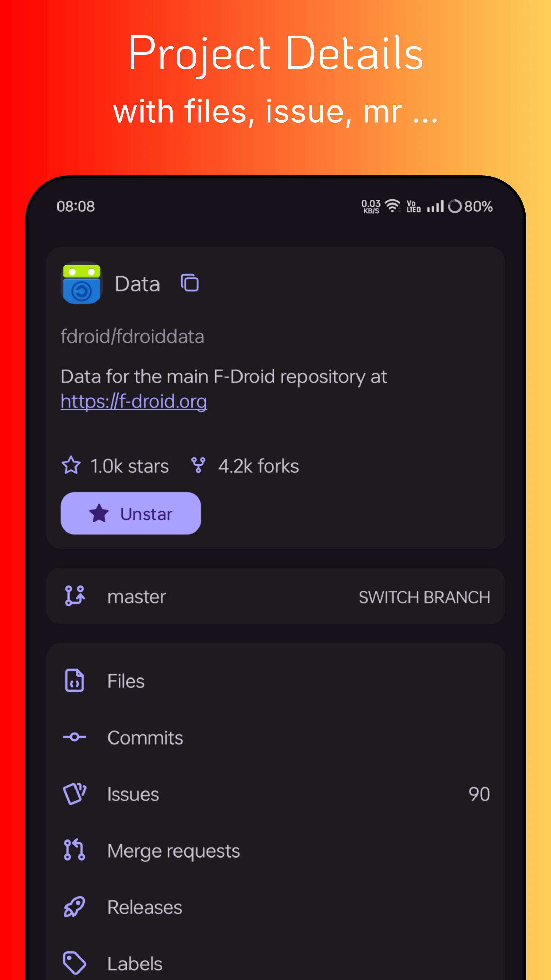Screen dimensions: 551x980
Task: Tap the Merge requests arrows icon
Action: pyautogui.click(x=74, y=850)
